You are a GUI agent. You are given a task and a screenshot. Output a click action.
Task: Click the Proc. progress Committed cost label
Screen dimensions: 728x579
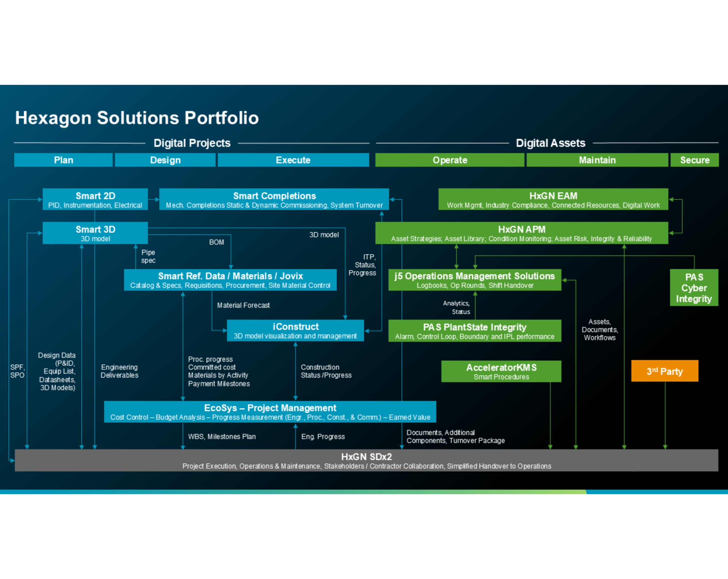(x=219, y=371)
